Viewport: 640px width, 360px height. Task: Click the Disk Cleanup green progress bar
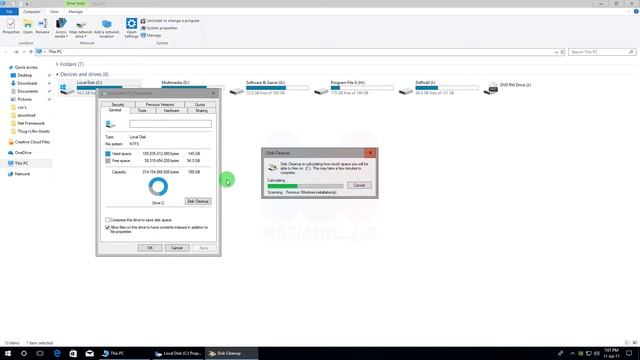point(305,186)
